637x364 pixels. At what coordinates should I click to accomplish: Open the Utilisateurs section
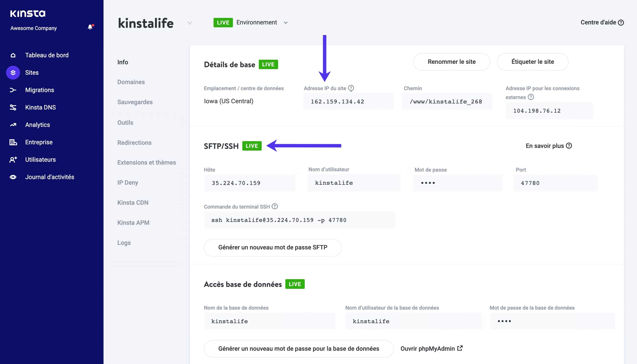(x=40, y=160)
